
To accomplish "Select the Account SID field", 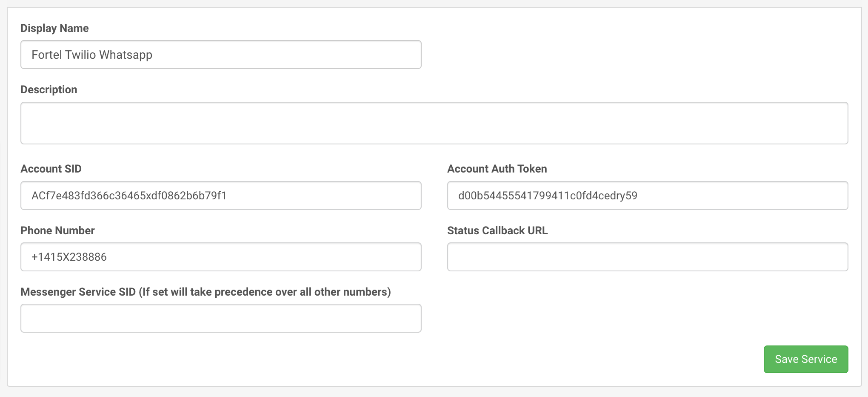I will tap(221, 196).
